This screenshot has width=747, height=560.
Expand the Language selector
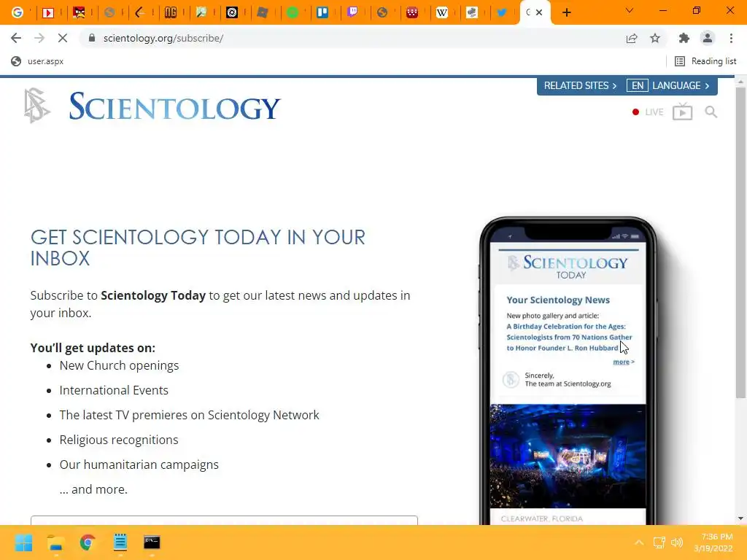681,86
